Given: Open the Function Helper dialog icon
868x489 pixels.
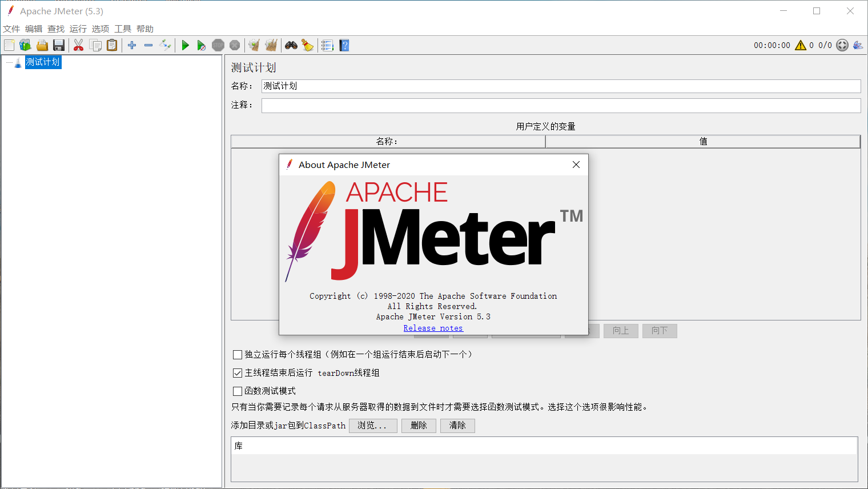Looking at the screenshot, I should pyautogui.click(x=327, y=45).
